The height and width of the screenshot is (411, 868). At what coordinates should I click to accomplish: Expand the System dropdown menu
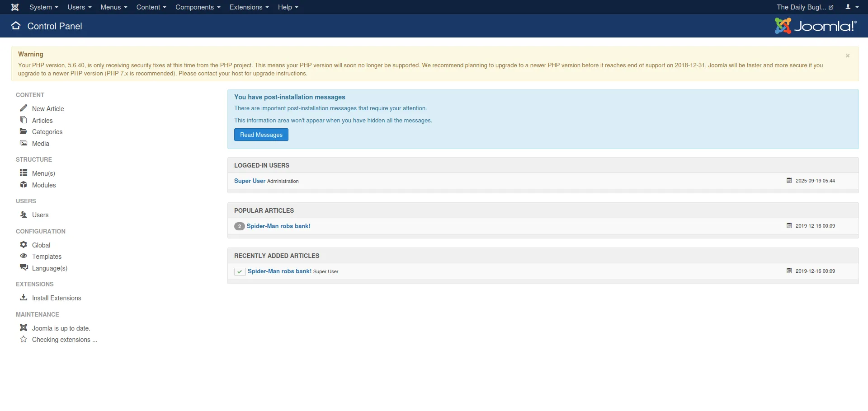point(43,7)
